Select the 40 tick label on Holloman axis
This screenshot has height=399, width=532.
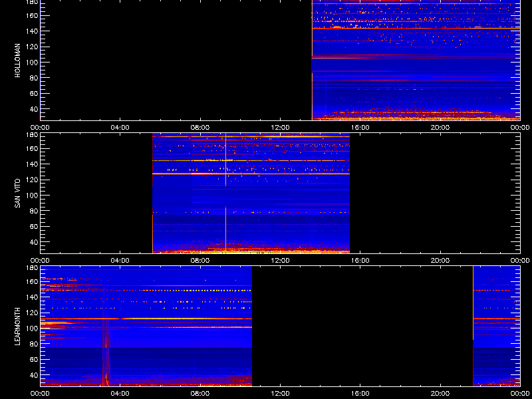point(34,109)
